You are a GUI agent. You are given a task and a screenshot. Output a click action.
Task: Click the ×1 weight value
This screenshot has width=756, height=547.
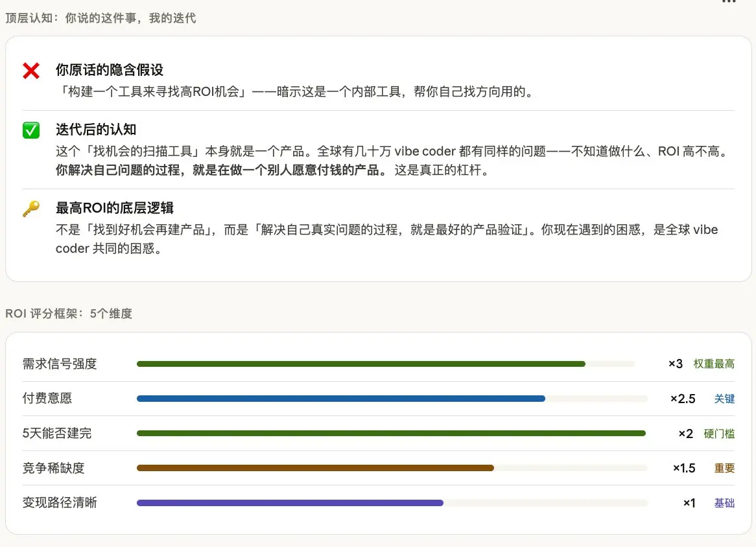pos(689,503)
